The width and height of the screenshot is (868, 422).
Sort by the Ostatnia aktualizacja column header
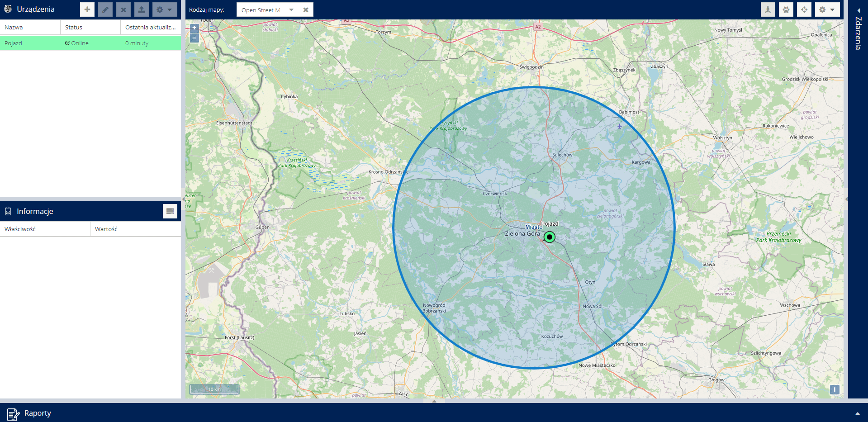151,27
